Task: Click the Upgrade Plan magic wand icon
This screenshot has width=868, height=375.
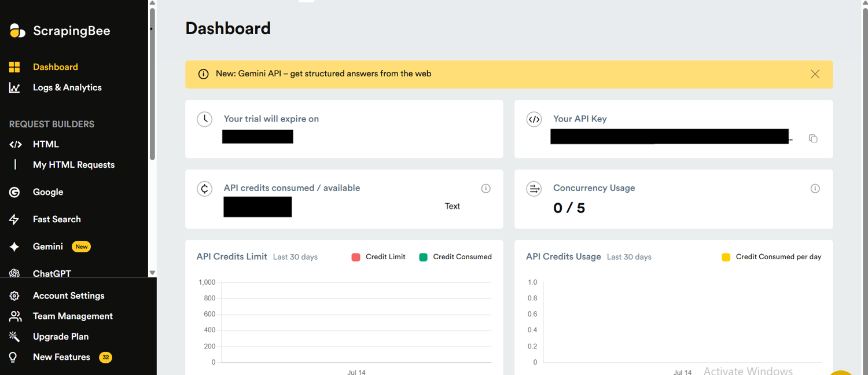Action: (14, 337)
